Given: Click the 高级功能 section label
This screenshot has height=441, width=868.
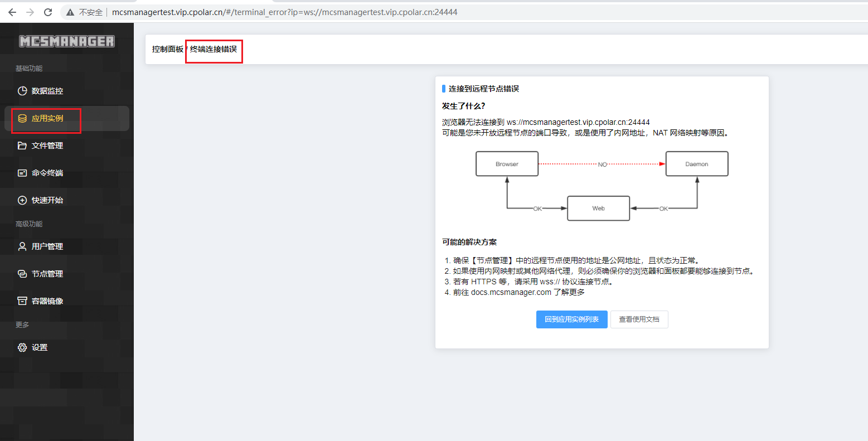Looking at the screenshot, I should [x=29, y=224].
